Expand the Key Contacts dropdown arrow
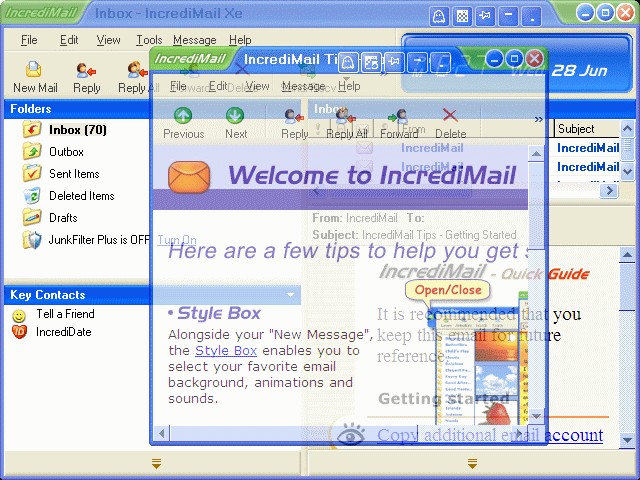This screenshot has height=480, width=640. [290, 295]
